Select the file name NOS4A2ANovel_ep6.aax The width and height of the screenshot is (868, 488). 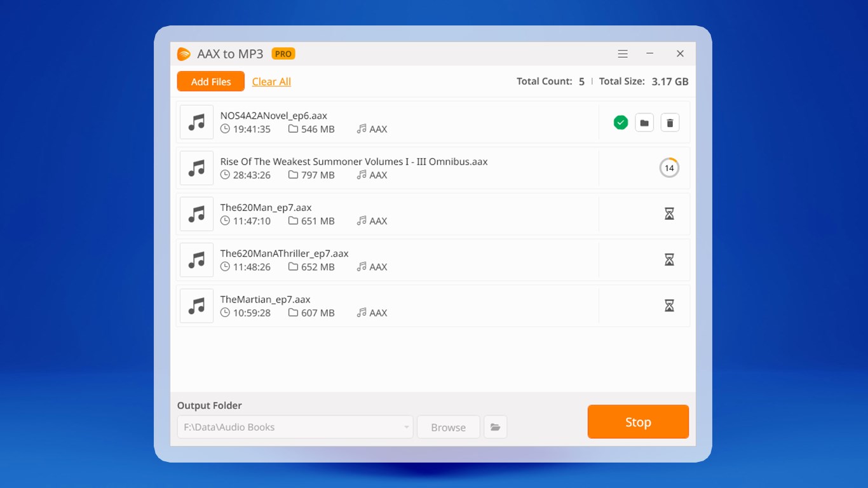(x=274, y=116)
